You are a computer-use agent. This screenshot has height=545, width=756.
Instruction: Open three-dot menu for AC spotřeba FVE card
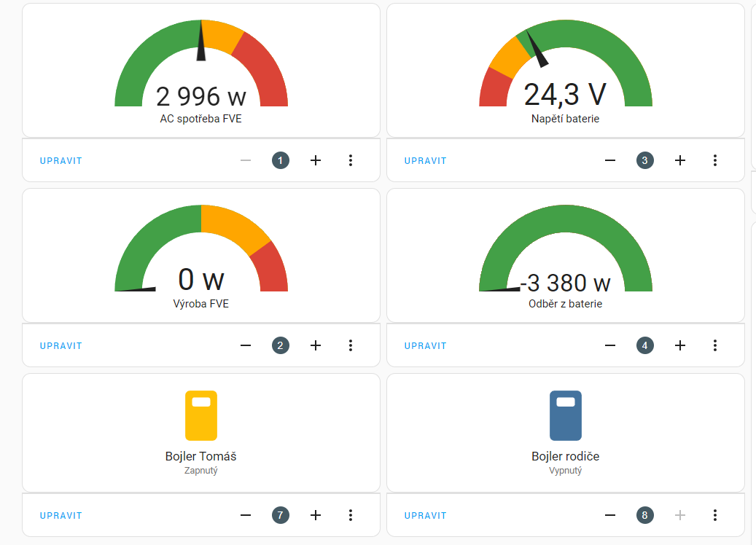(x=351, y=160)
